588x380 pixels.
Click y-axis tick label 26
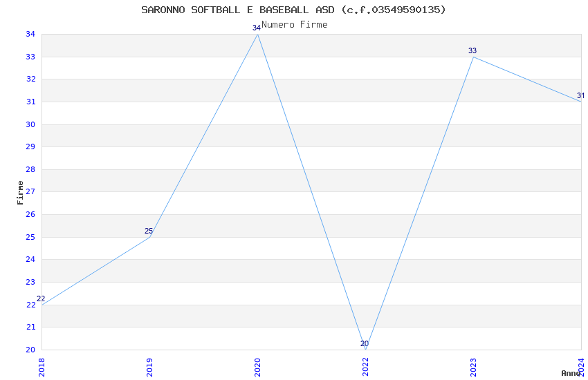30,214
